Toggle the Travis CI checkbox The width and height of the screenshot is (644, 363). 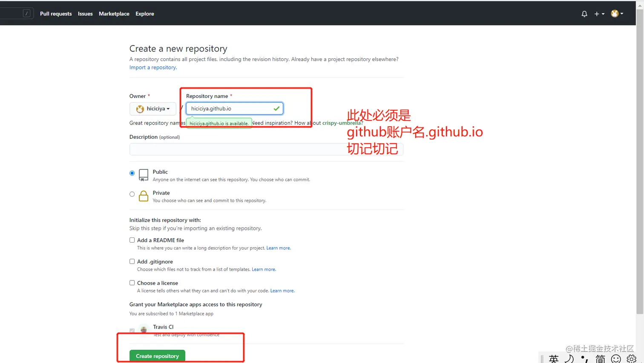(132, 330)
